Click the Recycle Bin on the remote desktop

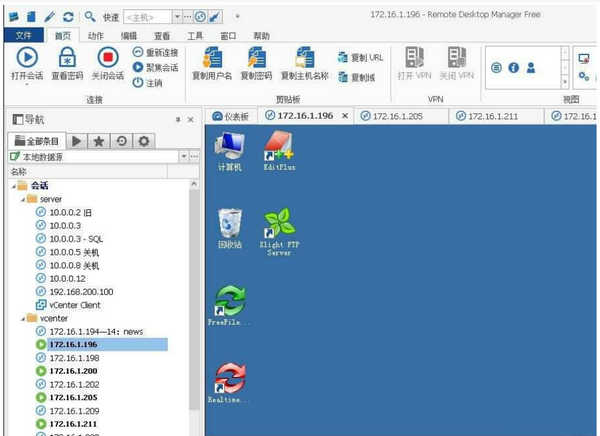tap(230, 229)
